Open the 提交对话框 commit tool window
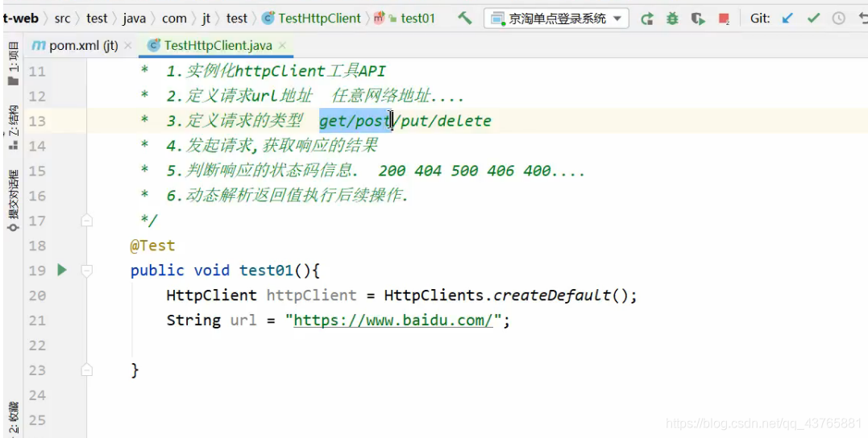Screen dimensions: 868x438 pos(13,200)
